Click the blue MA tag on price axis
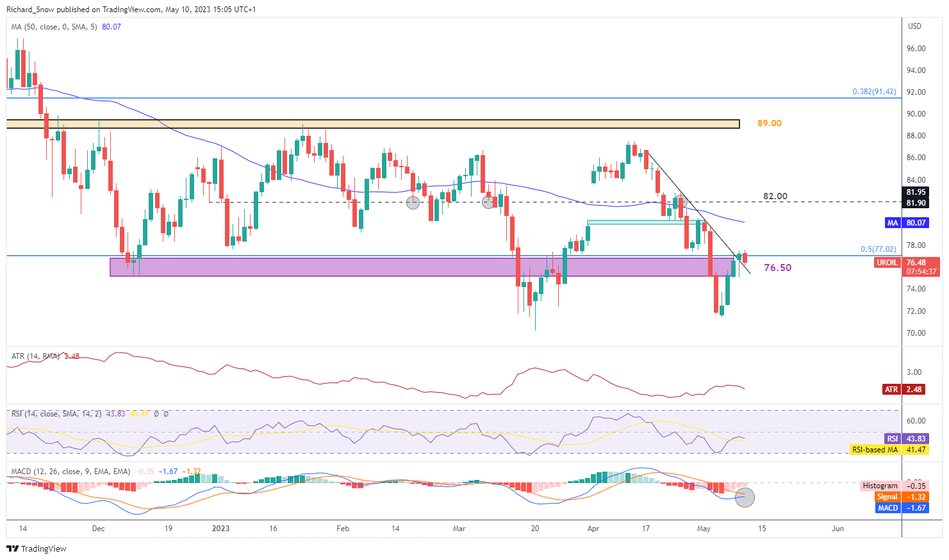 (x=893, y=223)
